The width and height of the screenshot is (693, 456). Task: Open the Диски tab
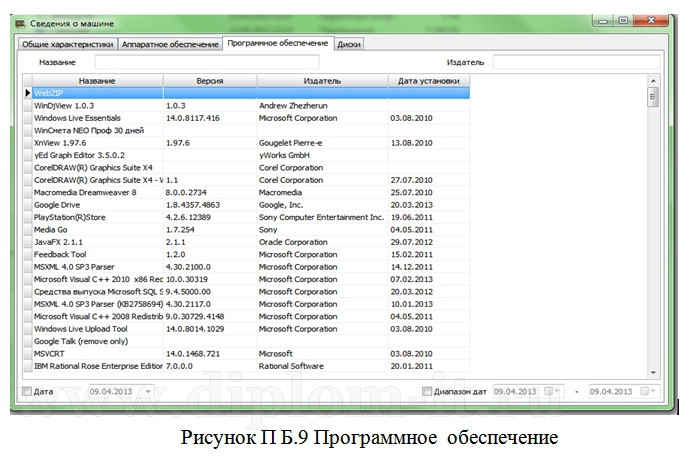pos(349,44)
